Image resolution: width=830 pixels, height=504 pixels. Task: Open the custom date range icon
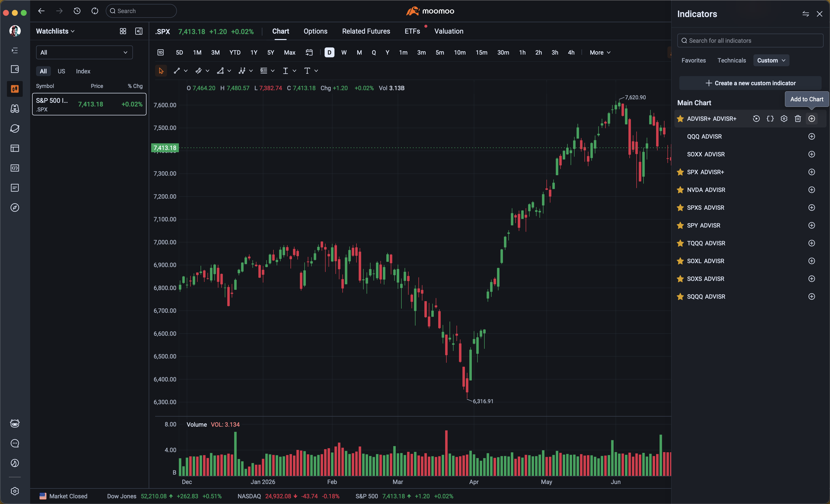point(309,53)
